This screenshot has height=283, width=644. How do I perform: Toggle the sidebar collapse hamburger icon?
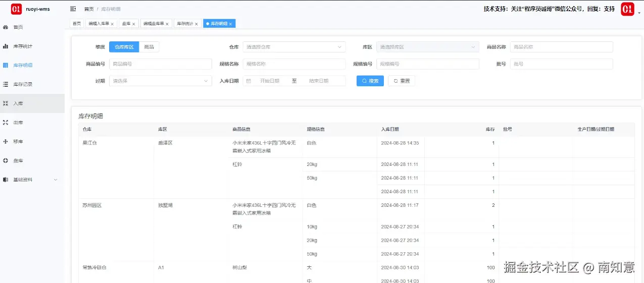[x=73, y=9]
